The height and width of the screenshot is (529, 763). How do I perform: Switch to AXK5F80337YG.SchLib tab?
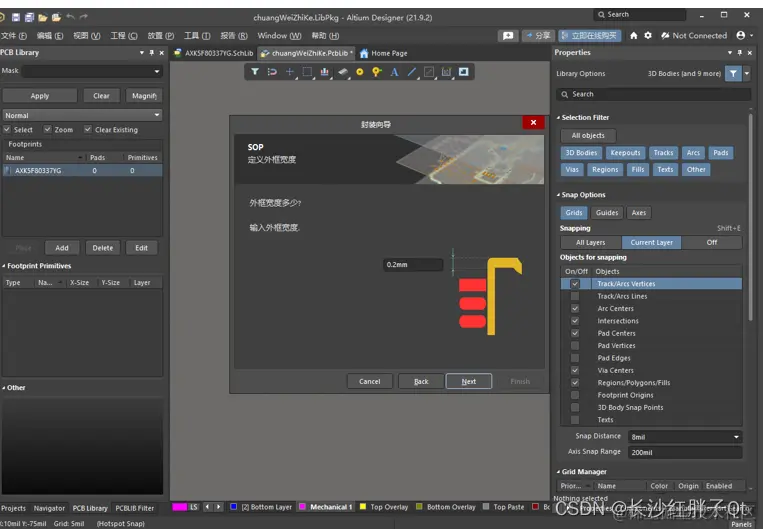tap(214, 53)
